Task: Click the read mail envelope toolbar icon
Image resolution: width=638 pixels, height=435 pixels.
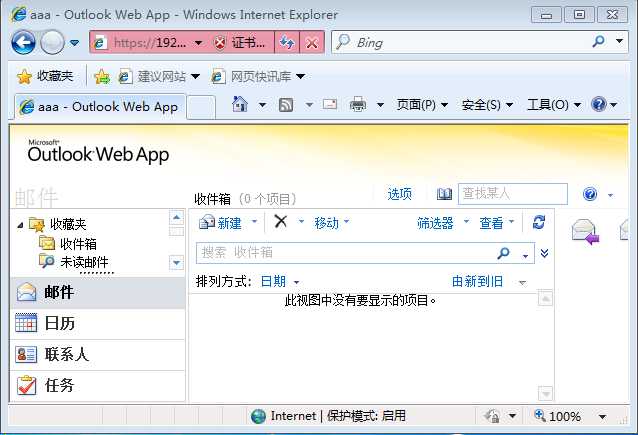Action: point(330,105)
